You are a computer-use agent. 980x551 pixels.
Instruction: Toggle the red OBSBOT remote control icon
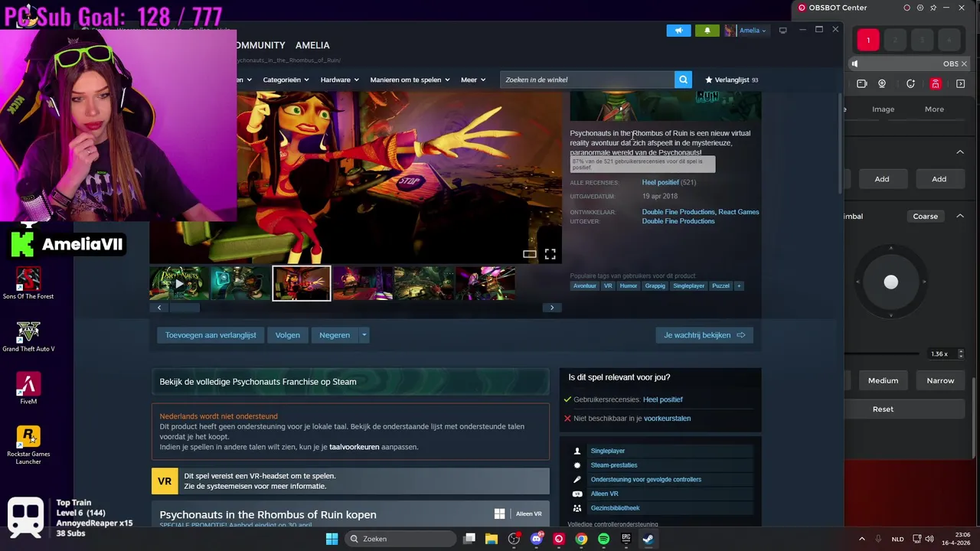point(936,84)
